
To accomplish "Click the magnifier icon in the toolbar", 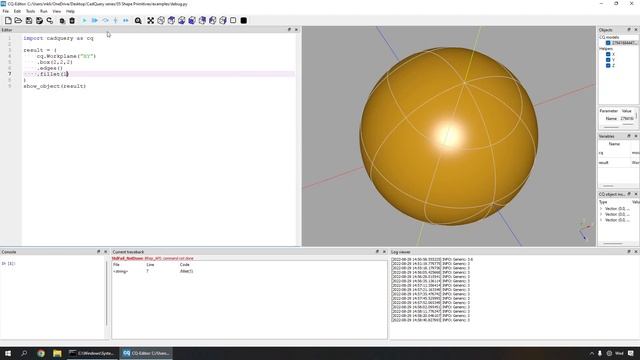I will (x=138, y=20).
